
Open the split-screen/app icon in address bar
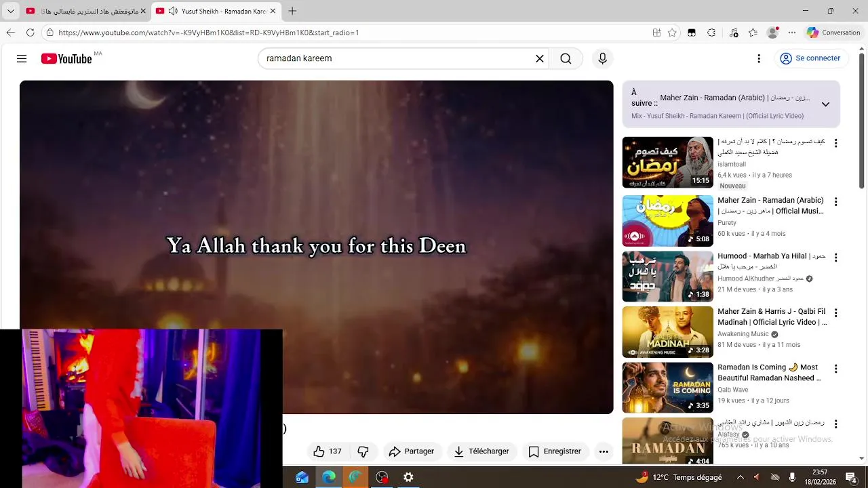(x=656, y=33)
